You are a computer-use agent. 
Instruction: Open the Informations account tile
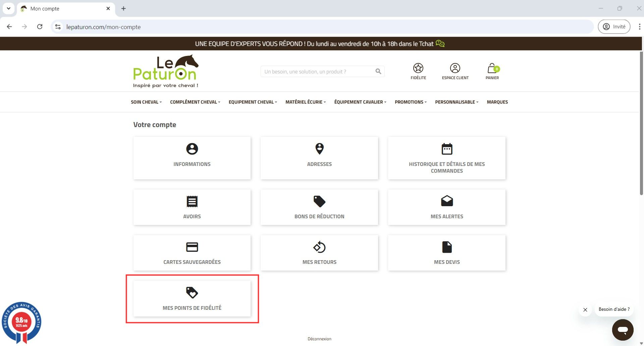point(192,158)
